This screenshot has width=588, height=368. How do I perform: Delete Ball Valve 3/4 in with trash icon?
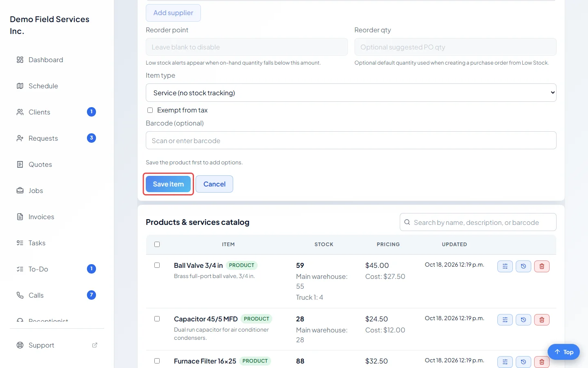click(542, 266)
